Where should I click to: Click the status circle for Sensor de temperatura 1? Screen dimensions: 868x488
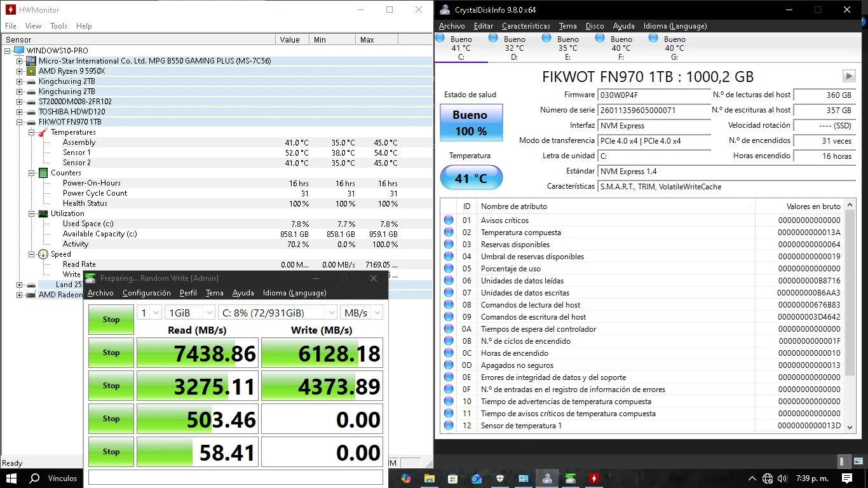click(x=449, y=426)
